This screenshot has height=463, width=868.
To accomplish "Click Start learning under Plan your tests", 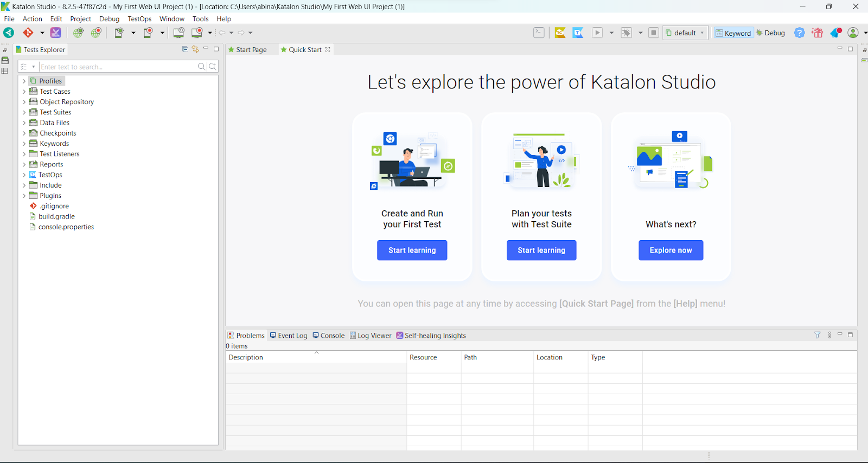I will click(541, 250).
